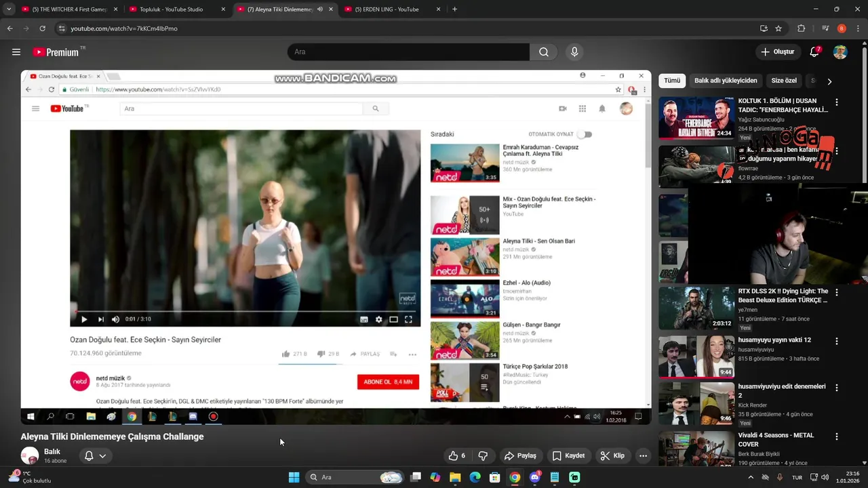Dislike the video with thumbs down
The image size is (868, 488).
[x=483, y=455]
